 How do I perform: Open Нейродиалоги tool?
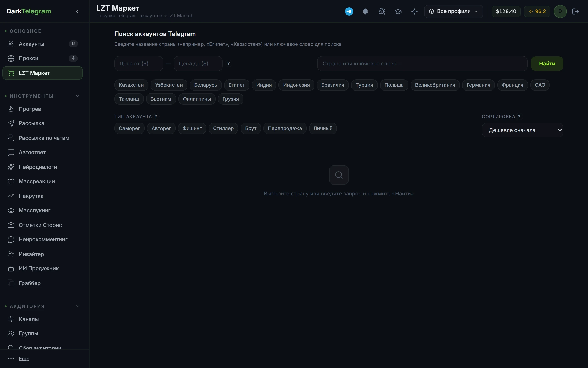pos(42,167)
